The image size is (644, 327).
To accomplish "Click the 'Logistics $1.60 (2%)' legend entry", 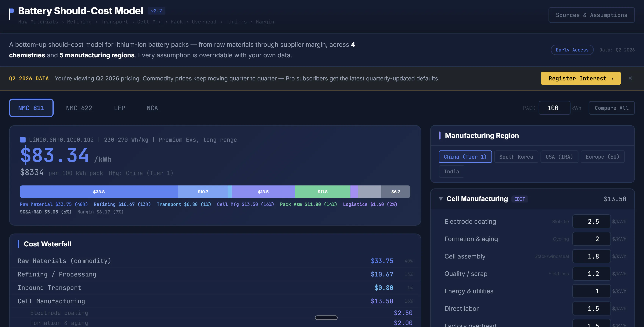I will [370, 204].
